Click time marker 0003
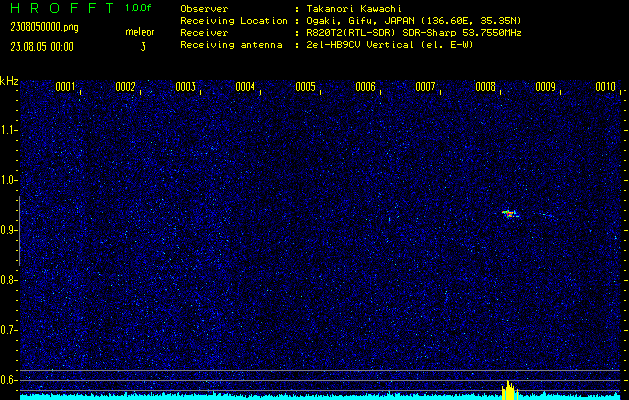629x400 pixels. coord(185,87)
